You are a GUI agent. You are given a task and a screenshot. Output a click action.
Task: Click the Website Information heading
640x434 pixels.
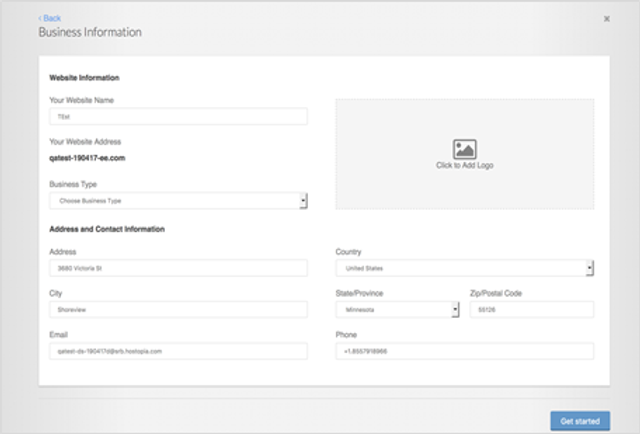pyautogui.click(x=84, y=78)
